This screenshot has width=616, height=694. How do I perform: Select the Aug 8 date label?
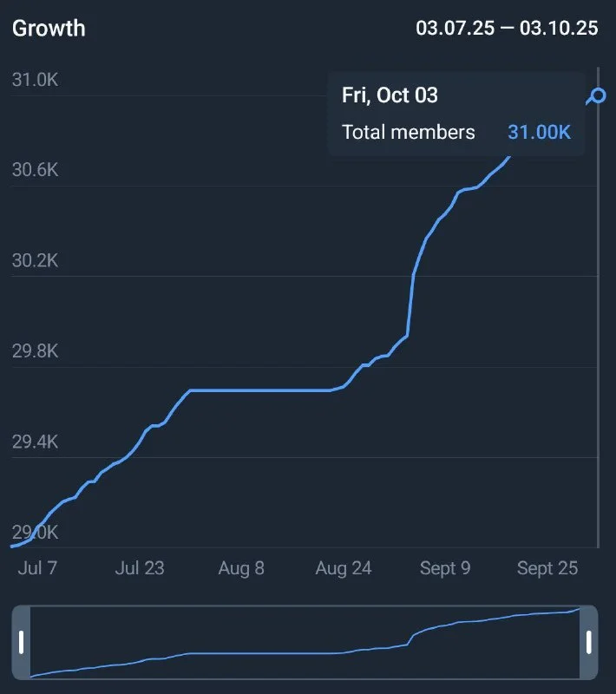tap(241, 568)
